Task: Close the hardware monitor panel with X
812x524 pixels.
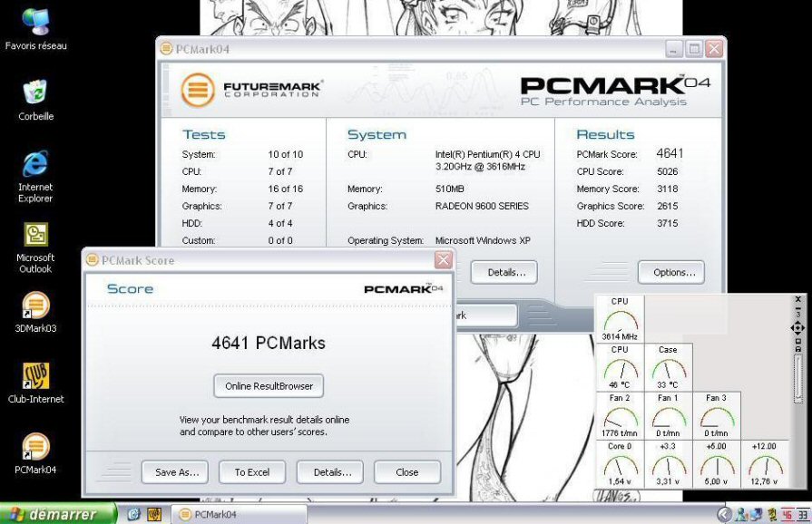Action: coord(798,299)
